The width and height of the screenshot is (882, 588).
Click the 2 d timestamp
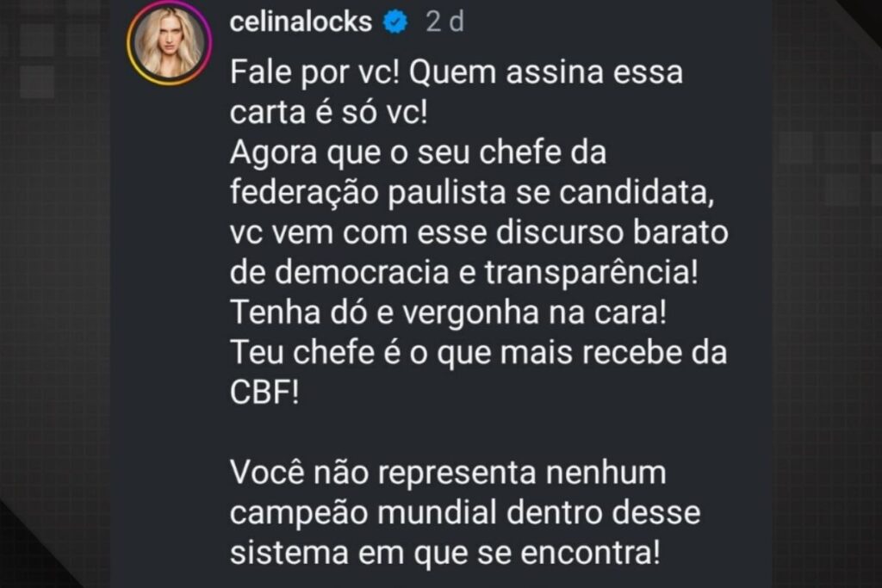point(444,22)
